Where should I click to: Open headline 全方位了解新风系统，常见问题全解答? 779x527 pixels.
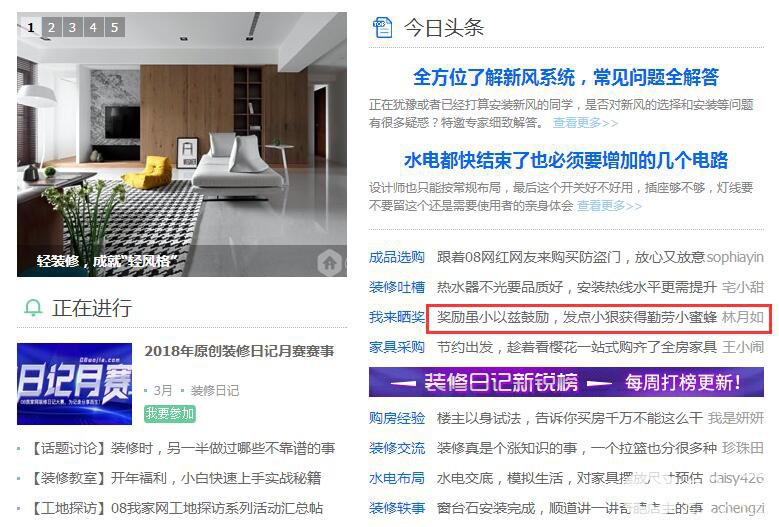pos(566,77)
